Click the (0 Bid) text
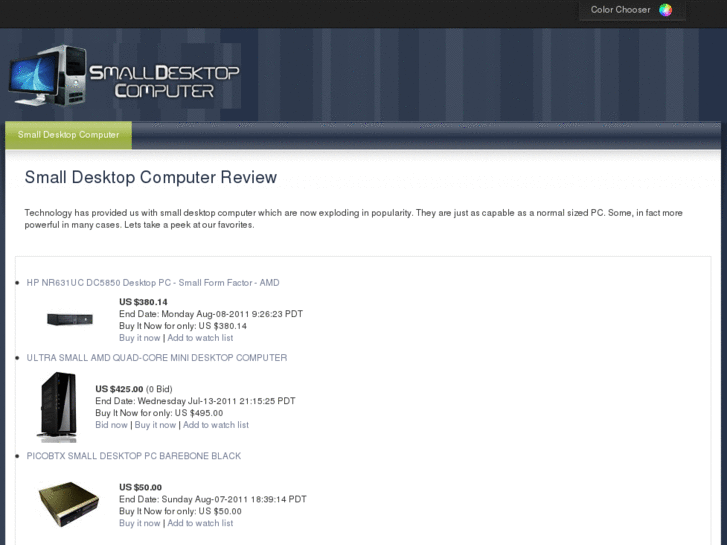The height and width of the screenshot is (545, 727). pyautogui.click(x=159, y=389)
